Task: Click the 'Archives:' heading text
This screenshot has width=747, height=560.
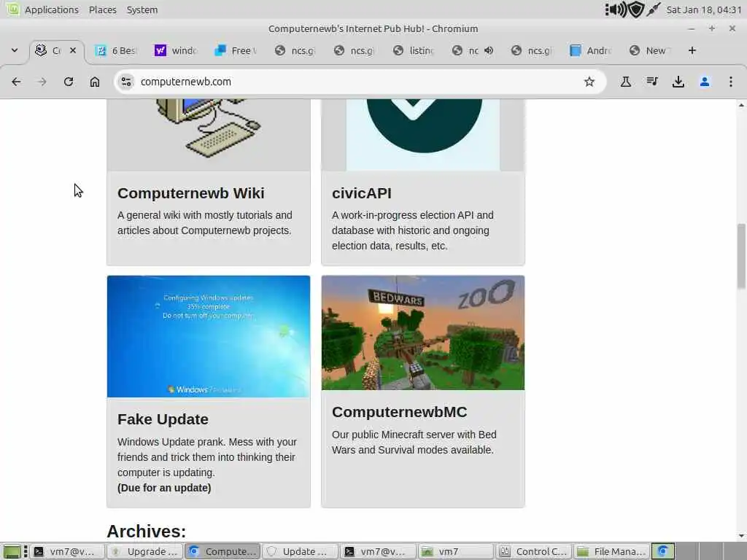Action: pyautogui.click(x=146, y=531)
